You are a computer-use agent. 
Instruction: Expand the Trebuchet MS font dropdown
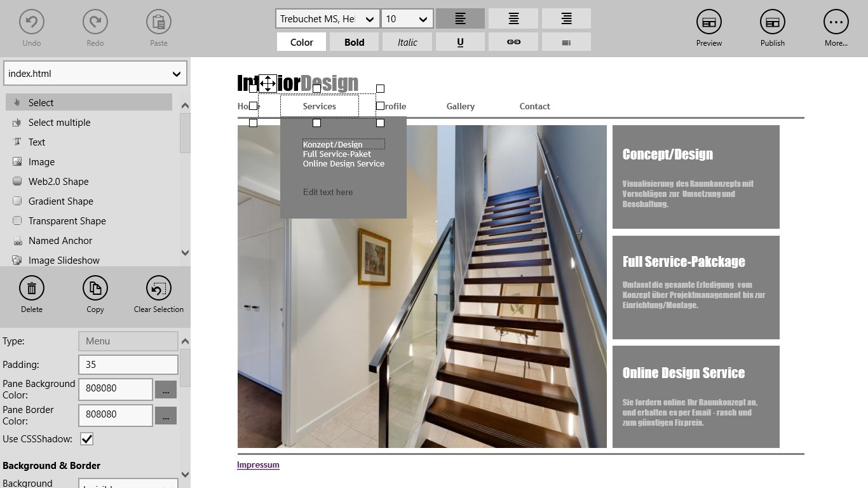[x=328, y=19]
